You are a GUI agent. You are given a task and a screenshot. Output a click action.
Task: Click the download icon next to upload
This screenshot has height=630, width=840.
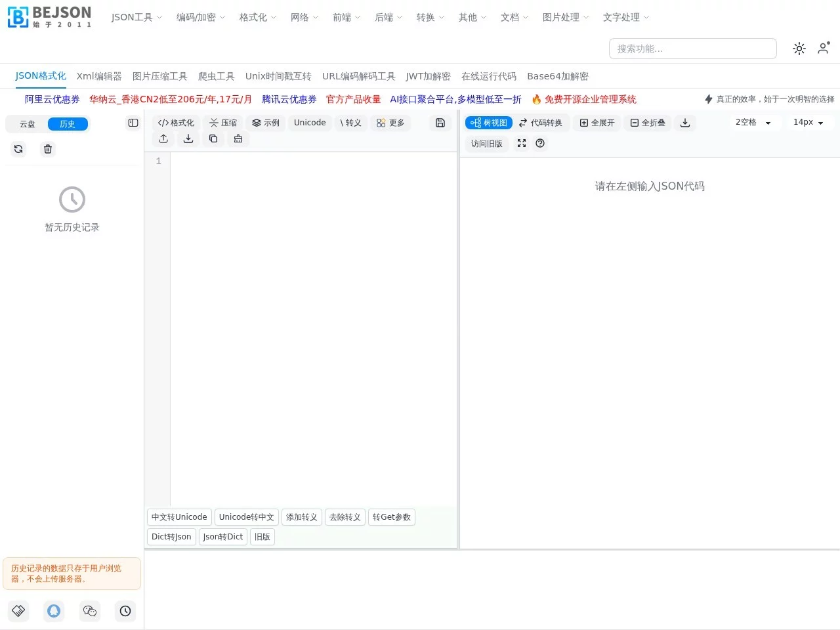pyautogui.click(x=188, y=138)
